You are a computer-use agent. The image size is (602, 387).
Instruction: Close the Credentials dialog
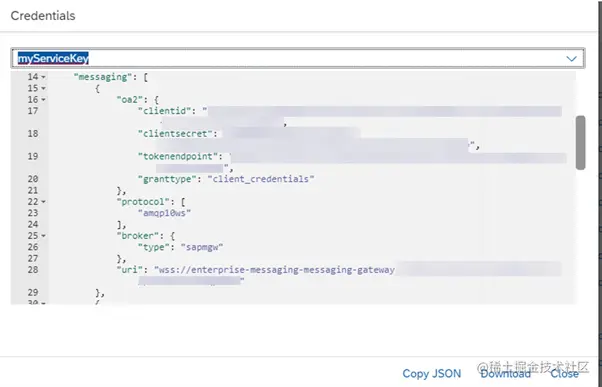tap(564, 374)
